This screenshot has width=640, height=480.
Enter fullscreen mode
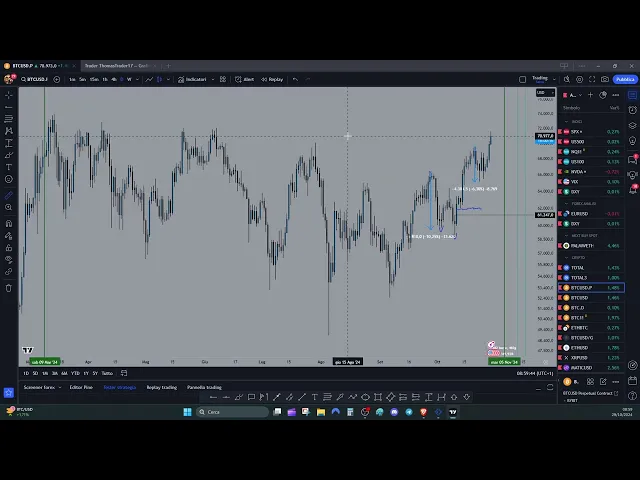click(x=592, y=79)
